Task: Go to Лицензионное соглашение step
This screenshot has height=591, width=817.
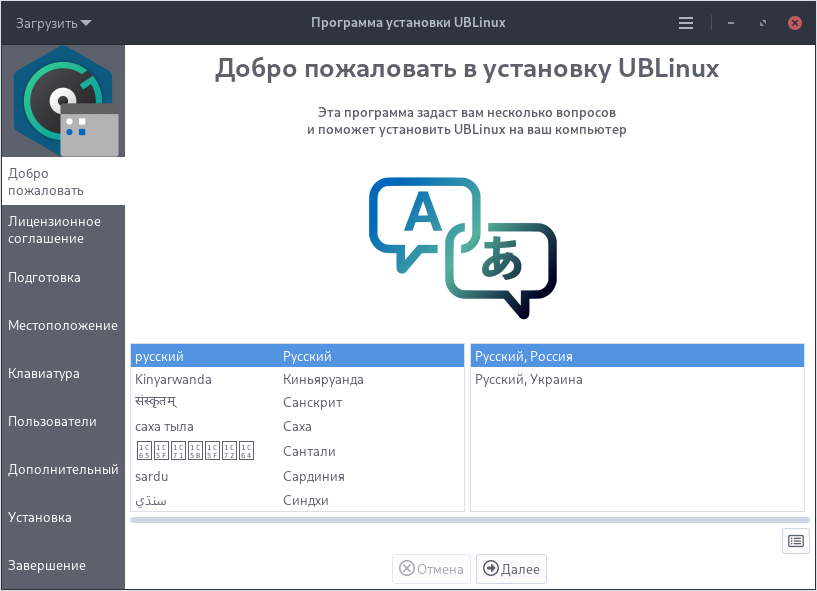Action: click(64, 230)
